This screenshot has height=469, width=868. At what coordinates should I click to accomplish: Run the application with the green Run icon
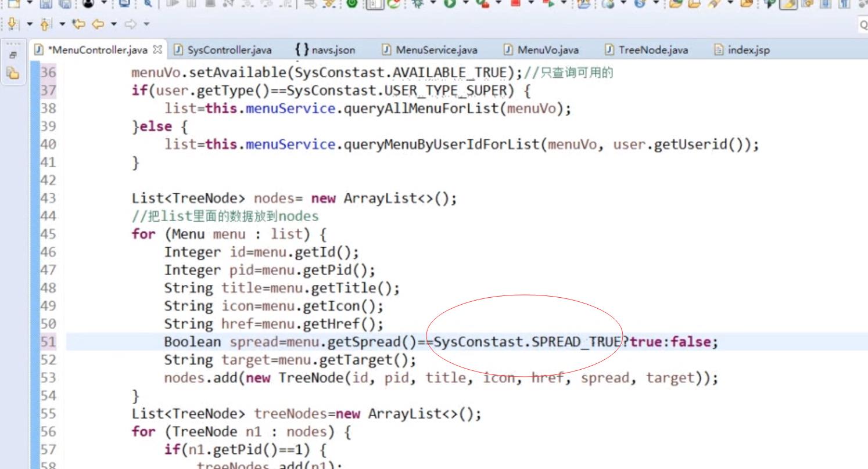point(450,4)
